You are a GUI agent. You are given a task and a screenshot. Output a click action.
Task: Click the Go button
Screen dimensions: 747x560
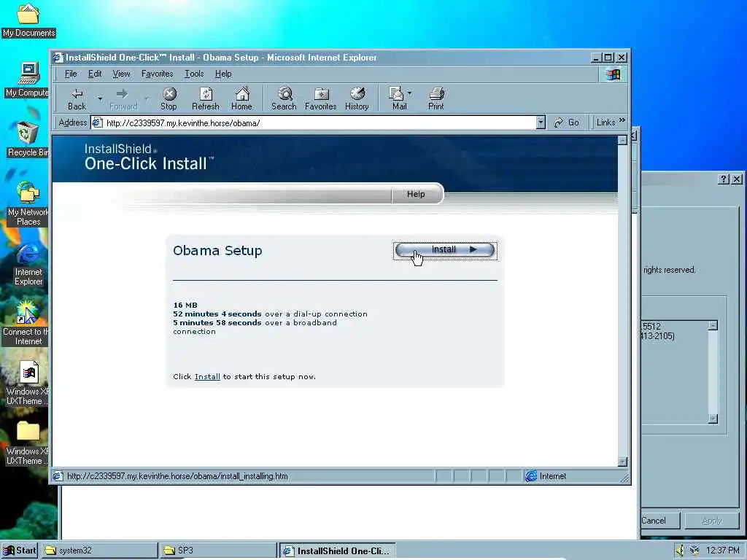[567, 122]
